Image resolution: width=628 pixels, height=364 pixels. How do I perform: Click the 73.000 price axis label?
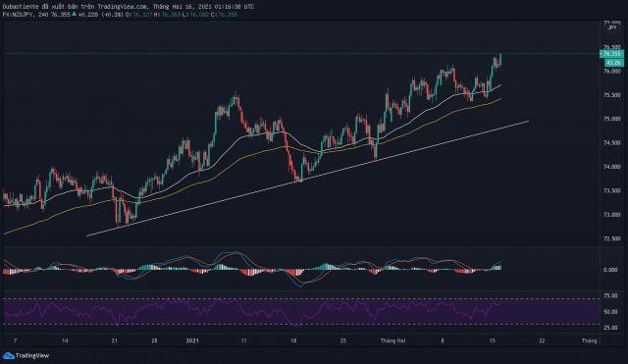611,215
